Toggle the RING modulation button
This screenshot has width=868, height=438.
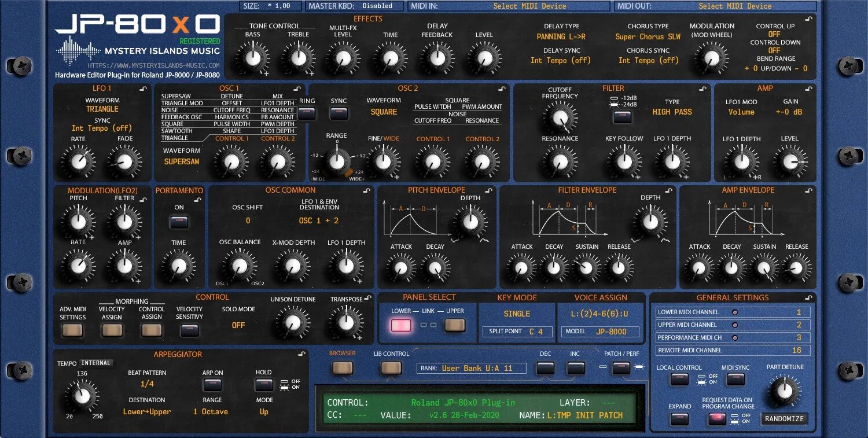tap(307, 113)
